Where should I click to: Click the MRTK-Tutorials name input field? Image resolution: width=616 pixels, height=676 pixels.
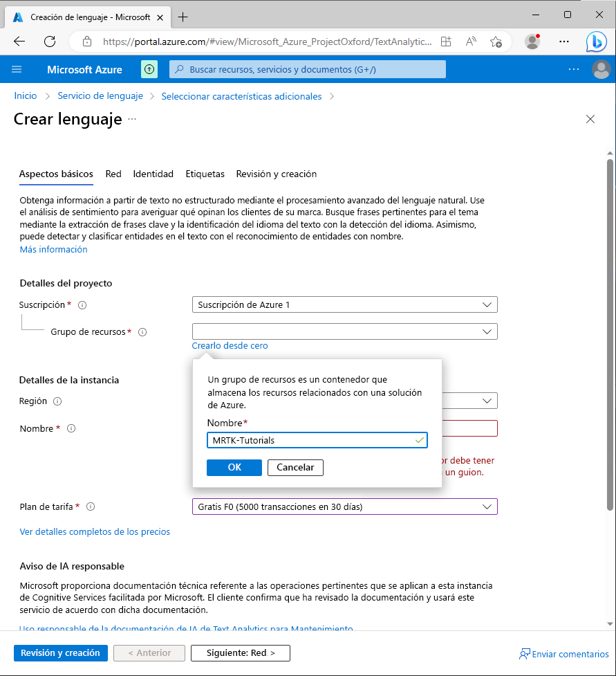click(x=317, y=440)
